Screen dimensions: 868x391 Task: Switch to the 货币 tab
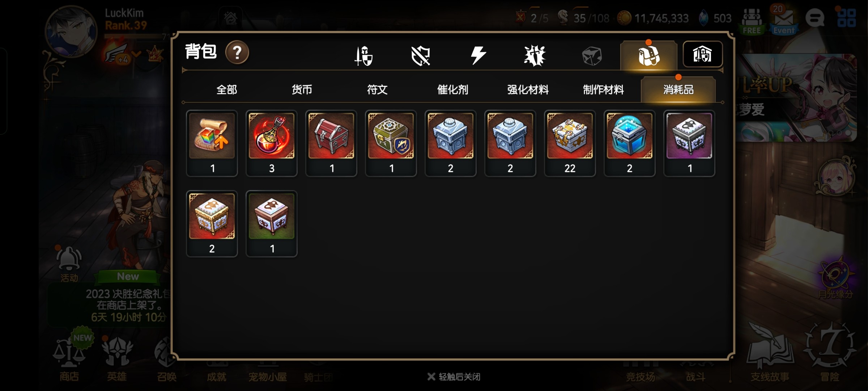tap(302, 89)
